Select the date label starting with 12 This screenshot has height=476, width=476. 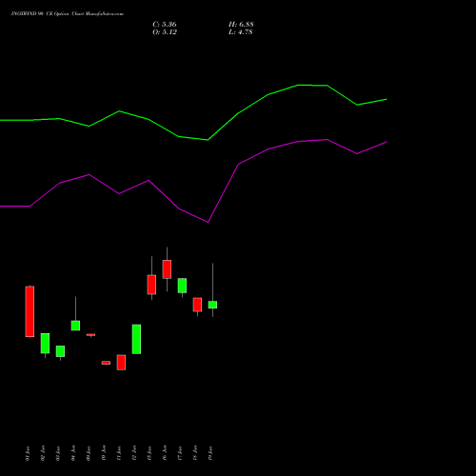click(134, 453)
